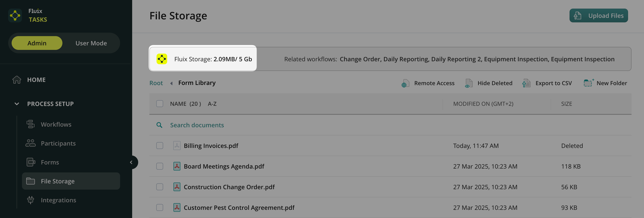Change the A-Z sort order

click(x=212, y=104)
